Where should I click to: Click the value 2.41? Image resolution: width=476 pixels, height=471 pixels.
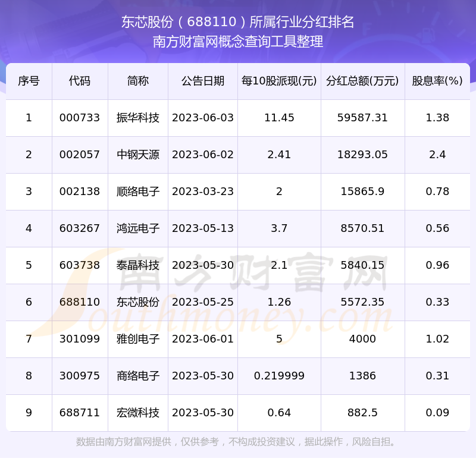point(279,155)
